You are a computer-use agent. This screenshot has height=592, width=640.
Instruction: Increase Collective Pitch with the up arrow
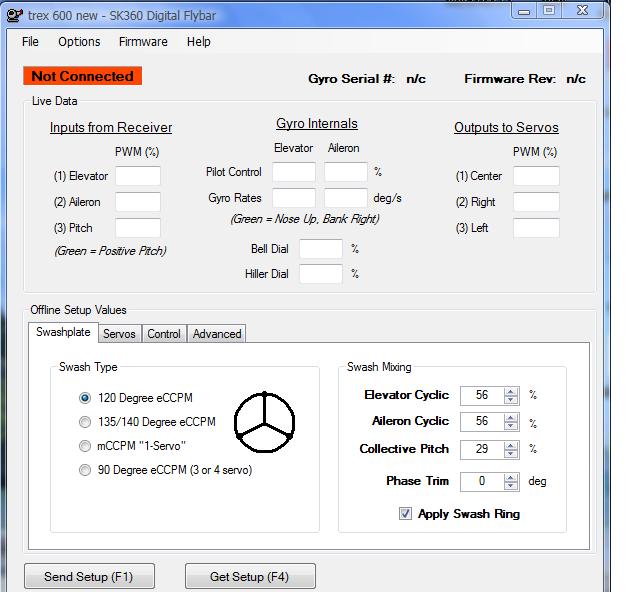[511, 445]
